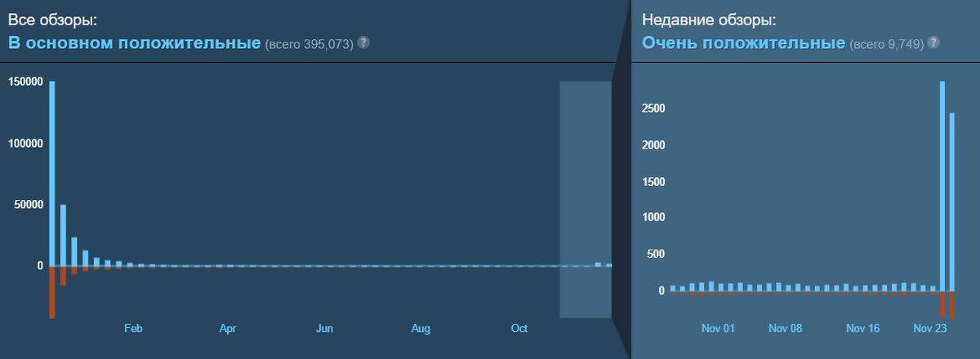Open the "В основном положительные" review summary
980x359 pixels.
(x=135, y=42)
